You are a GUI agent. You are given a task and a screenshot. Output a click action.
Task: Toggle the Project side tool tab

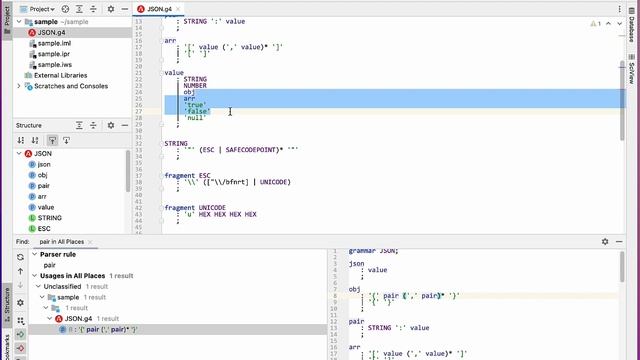pyautogui.click(x=7, y=20)
